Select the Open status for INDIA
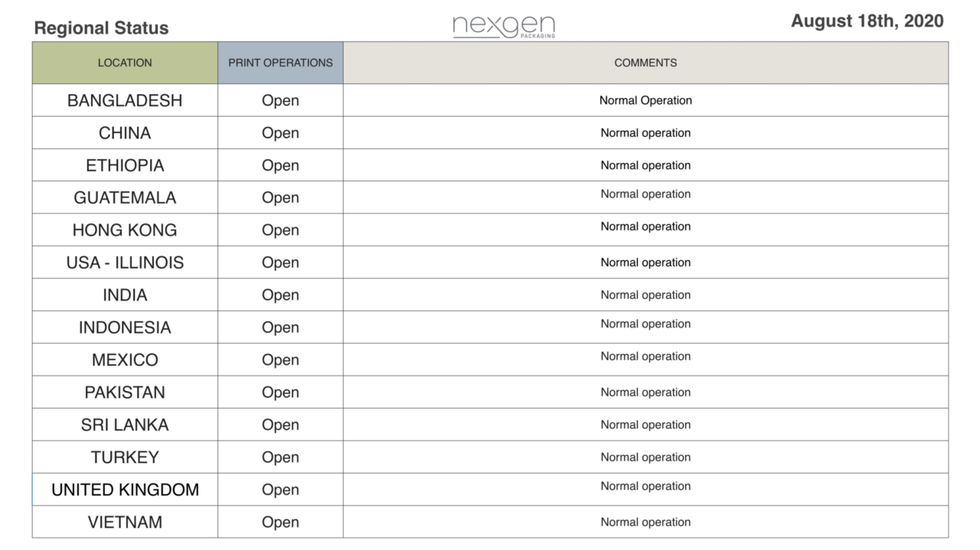 click(x=280, y=295)
